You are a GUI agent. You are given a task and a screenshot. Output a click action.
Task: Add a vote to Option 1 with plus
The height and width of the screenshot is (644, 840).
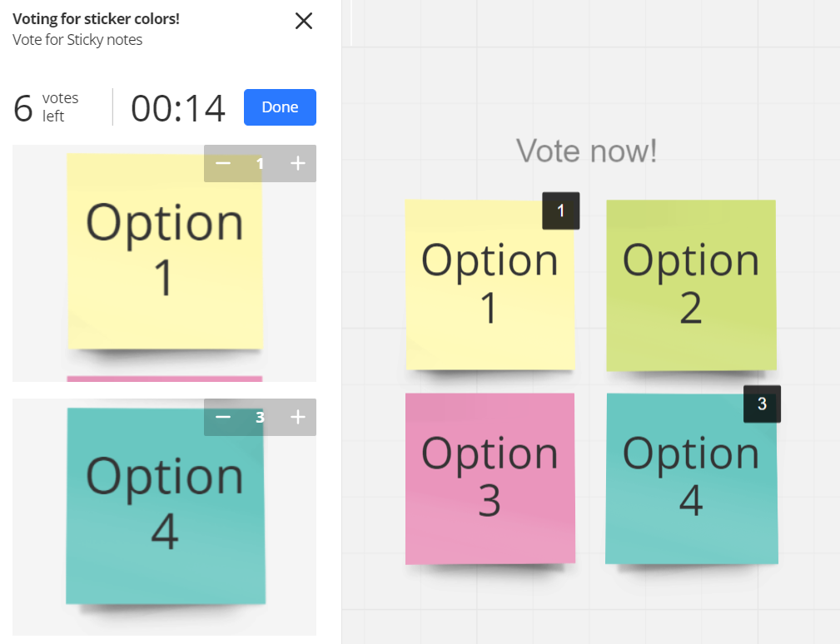click(x=298, y=164)
